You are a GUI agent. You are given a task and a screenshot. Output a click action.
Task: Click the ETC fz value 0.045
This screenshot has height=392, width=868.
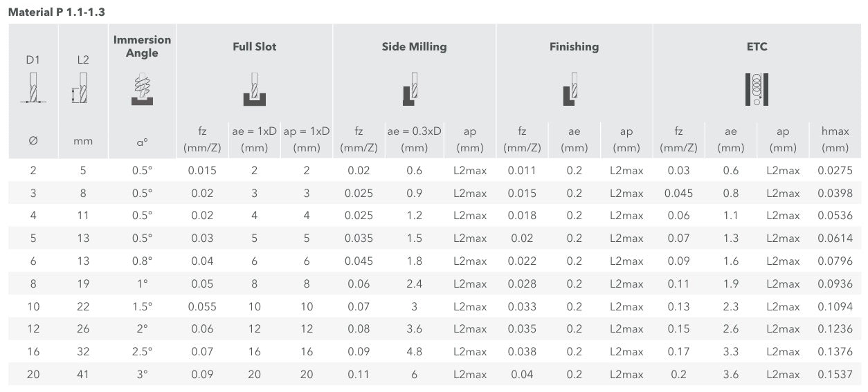click(678, 193)
